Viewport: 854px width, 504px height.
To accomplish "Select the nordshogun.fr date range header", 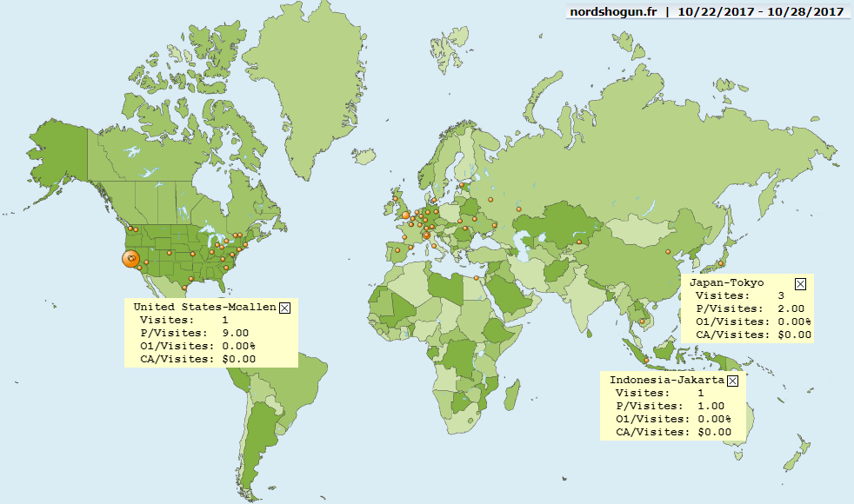I will pyautogui.click(x=707, y=11).
